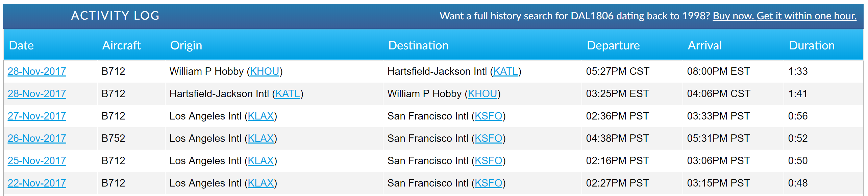Click the 'Buy now. Get it within one hour.' link
Image resolution: width=868 pixels, height=196 pixels.
pos(784,16)
